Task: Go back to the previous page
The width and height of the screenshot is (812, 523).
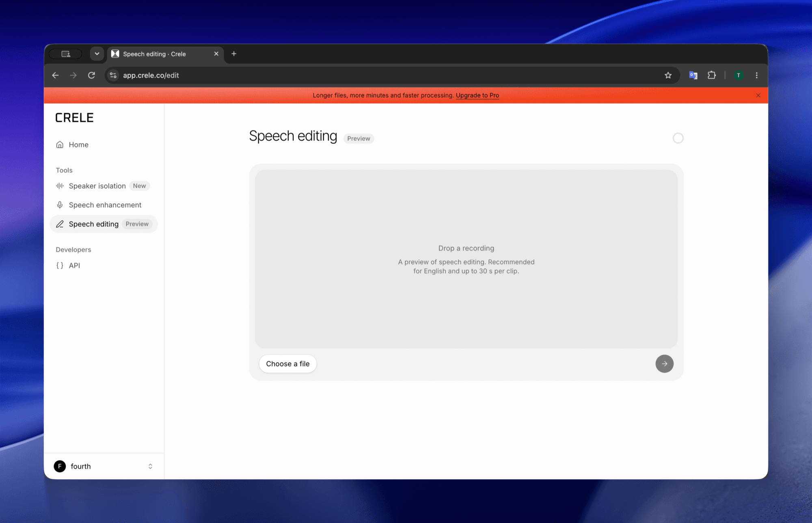Action: coord(56,75)
